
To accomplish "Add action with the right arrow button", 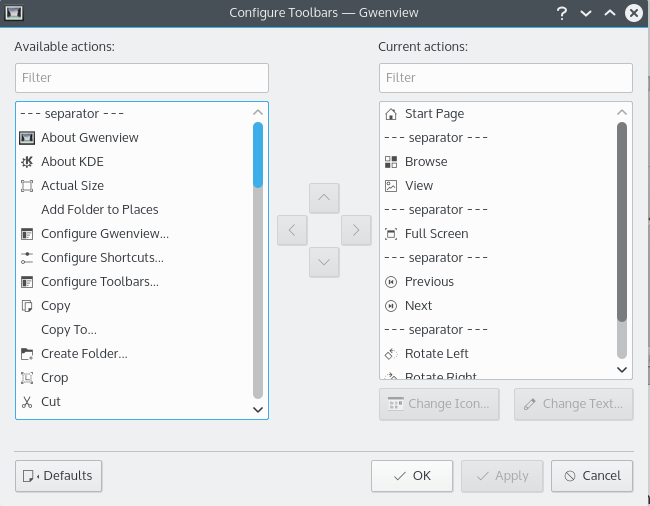I will 355,230.
